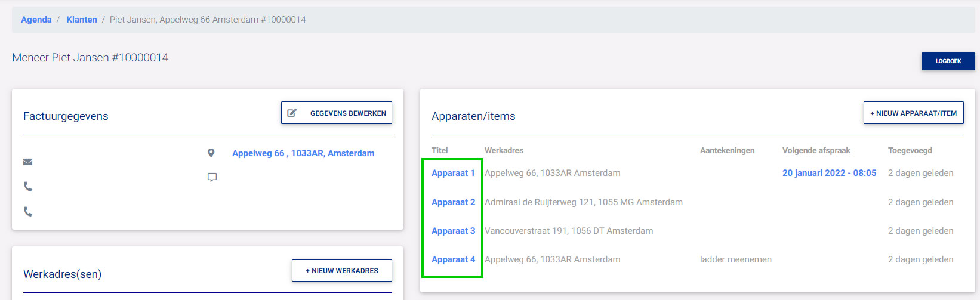Open Klanten from the breadcrumb

[x=82, y=20]
